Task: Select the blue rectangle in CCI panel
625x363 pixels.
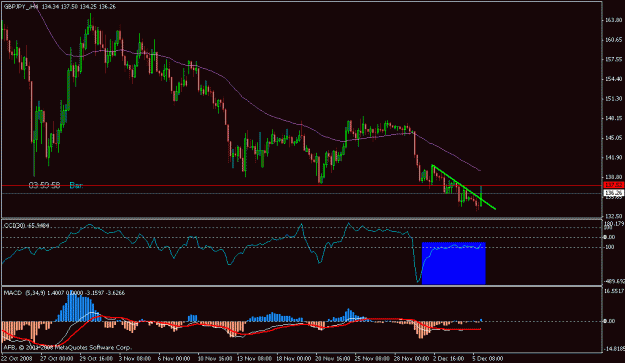Action: 454,263
